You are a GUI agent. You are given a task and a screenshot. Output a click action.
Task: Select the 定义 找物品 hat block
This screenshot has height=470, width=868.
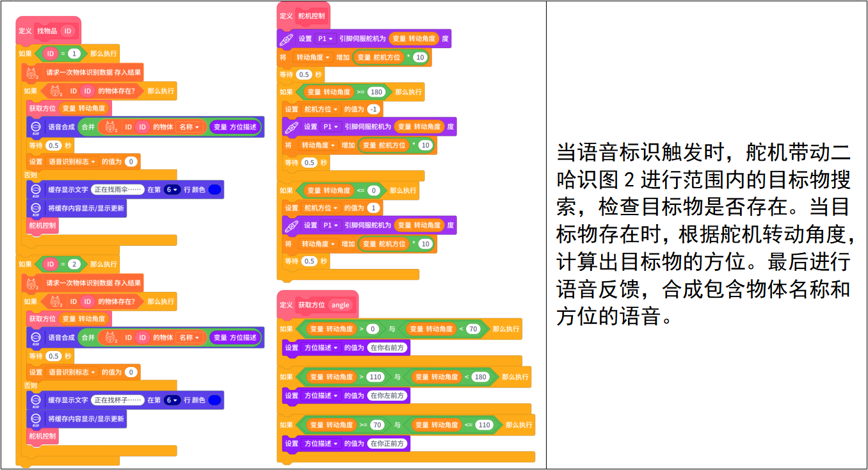coord(27,31)
